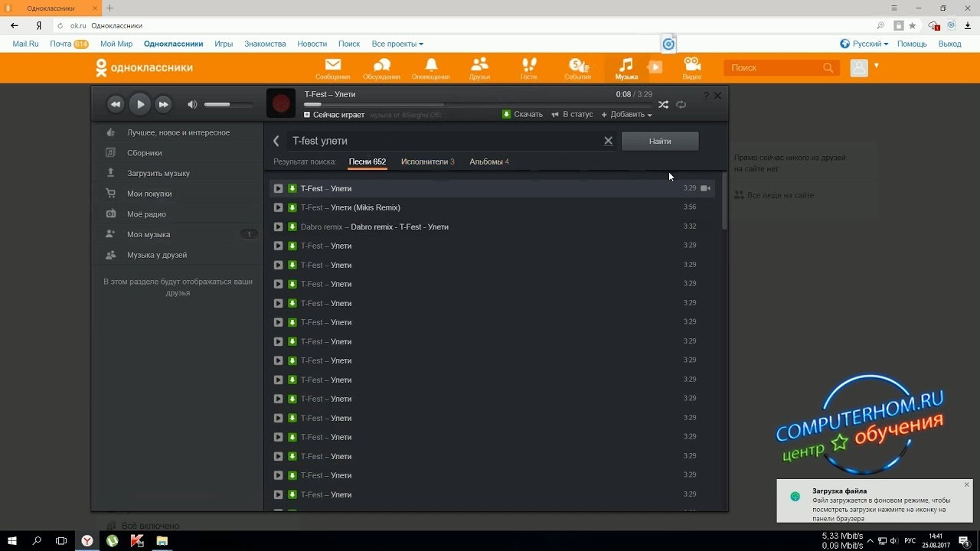
Task: Open Лучшее, новое и интересное section
Action: [x=178, y=132]
